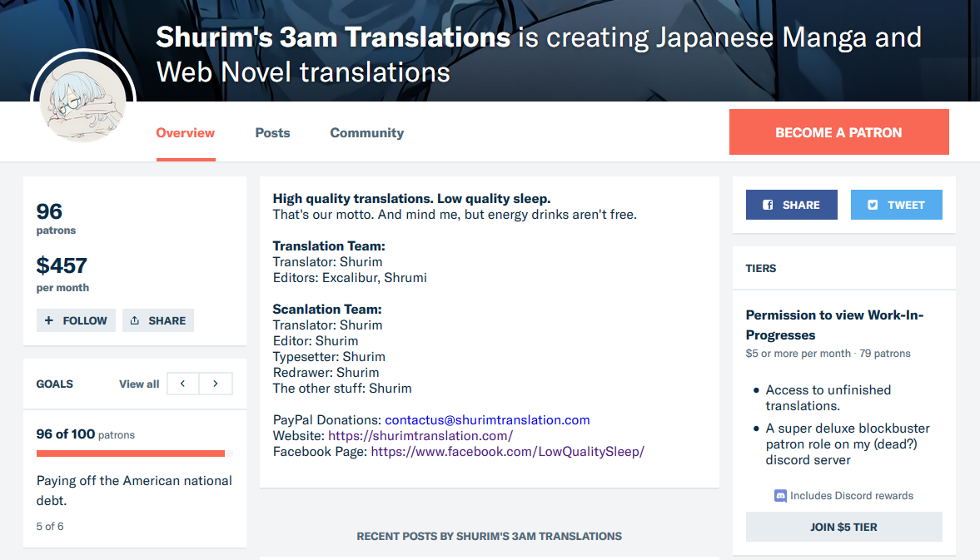Screen dimensions: 980x560
Task: Click the 'Typesetter: Shurim' line
Action: pyautogui.click(x=330, y=357)
